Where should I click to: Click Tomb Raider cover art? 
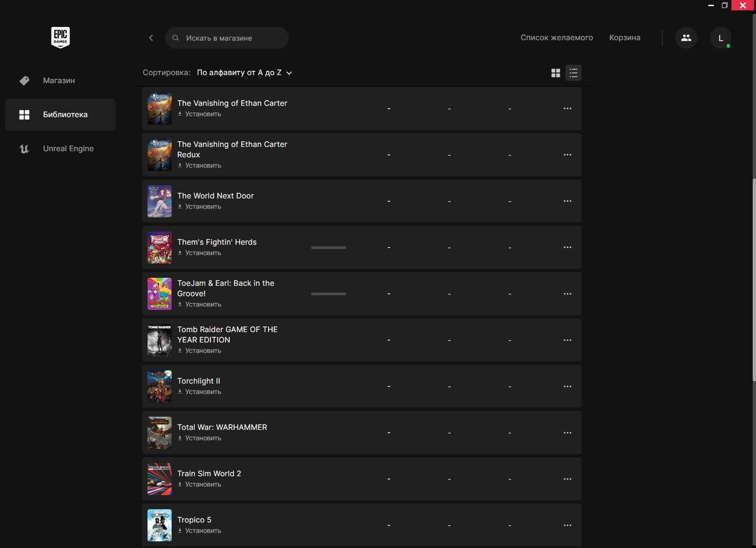(159, 340)
